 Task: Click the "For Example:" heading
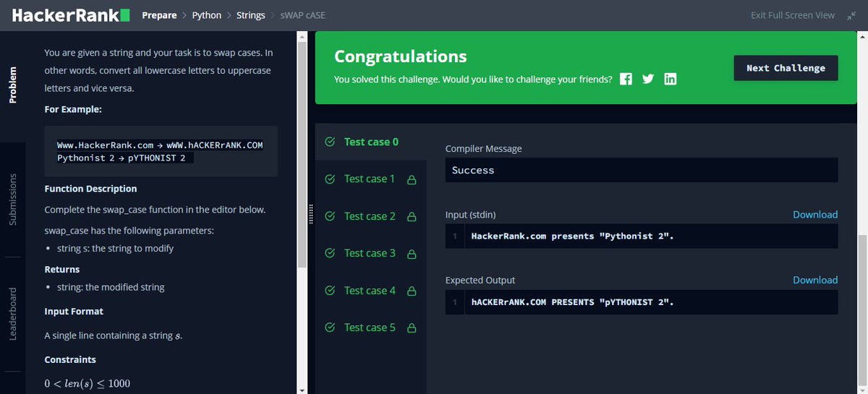[x=73, y=109]
